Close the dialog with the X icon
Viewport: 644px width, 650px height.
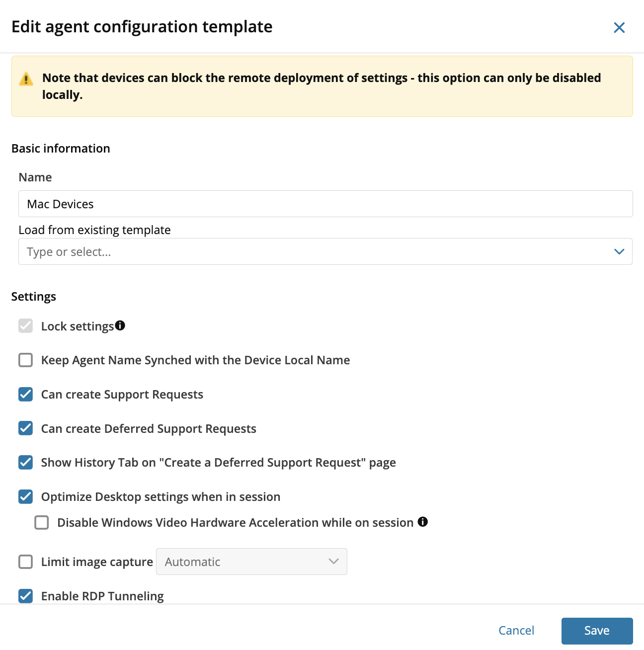click(619, 27)
